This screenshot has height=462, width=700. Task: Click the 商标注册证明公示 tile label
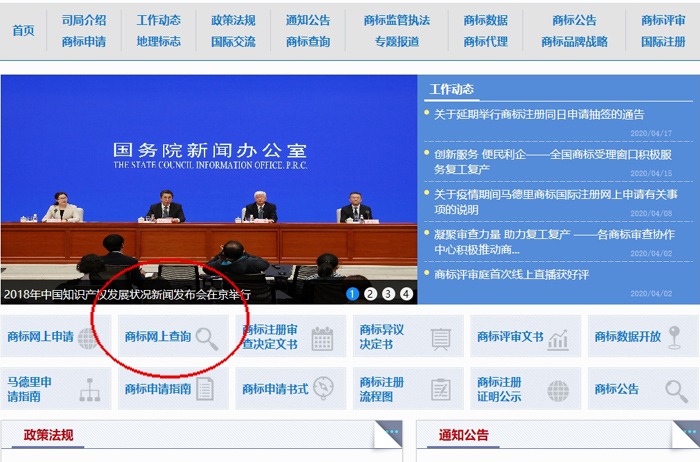click(x=499, y=389)
